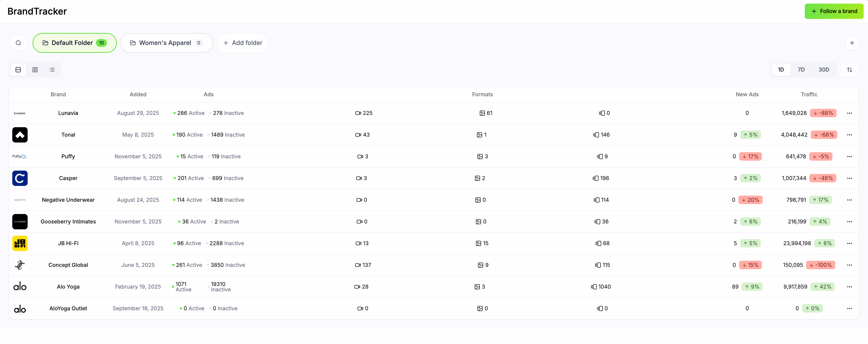Switch to list view layout

click(52, 70)
